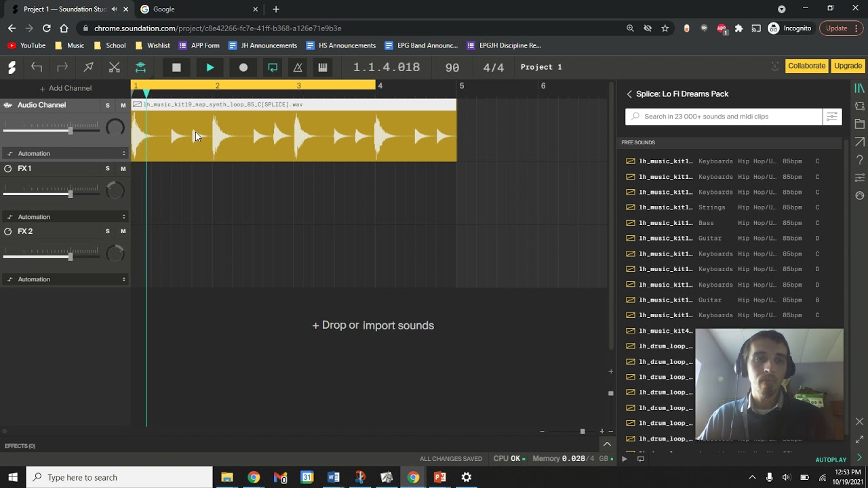Open FX 1 Automation dropdown
Image resolution: width=868 pixels, height=488 pixels.
click(66, 217)
